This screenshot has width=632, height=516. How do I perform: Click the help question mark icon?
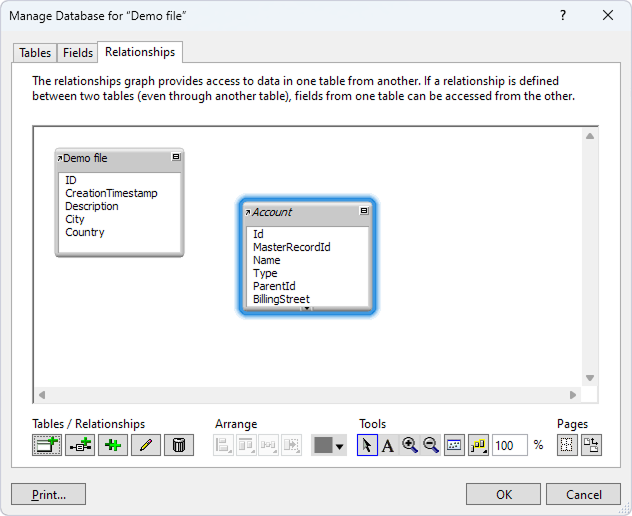pyautogui.click(x=563, y=15)
